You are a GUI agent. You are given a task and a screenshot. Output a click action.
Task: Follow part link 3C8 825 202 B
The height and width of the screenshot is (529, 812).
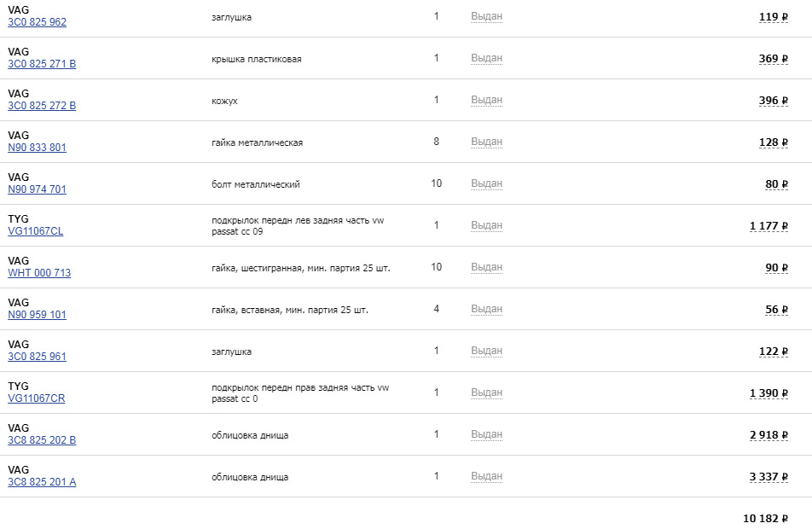(x=42, y=440)
